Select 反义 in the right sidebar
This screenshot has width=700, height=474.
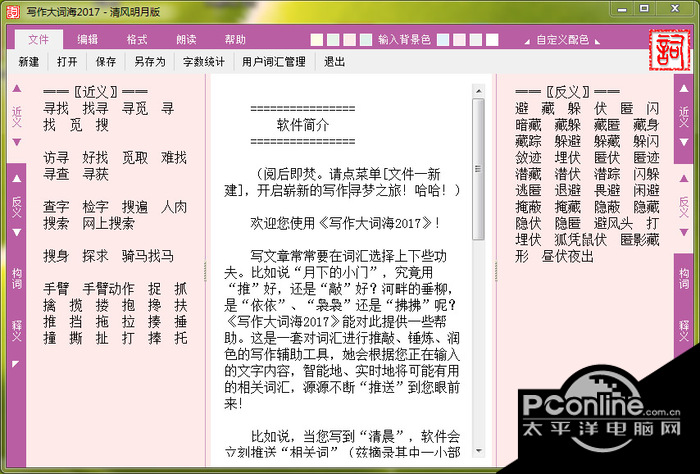click(x=684, y=207)
